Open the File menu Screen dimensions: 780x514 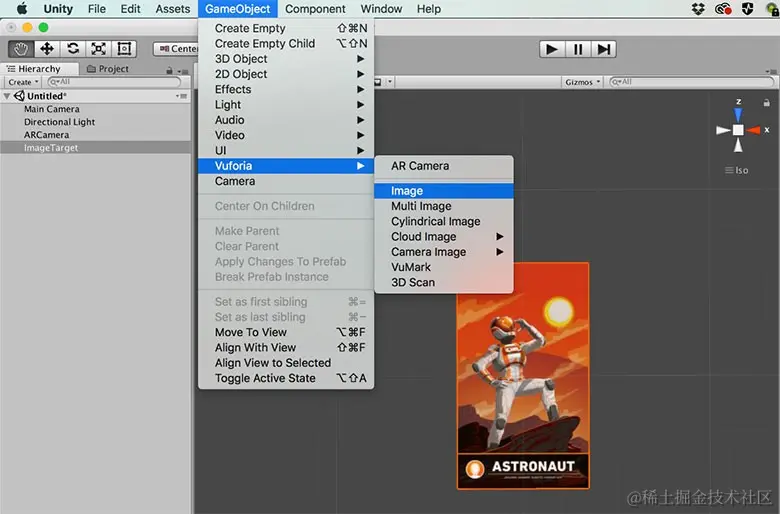pyautogui.click(x=97, y=9)
